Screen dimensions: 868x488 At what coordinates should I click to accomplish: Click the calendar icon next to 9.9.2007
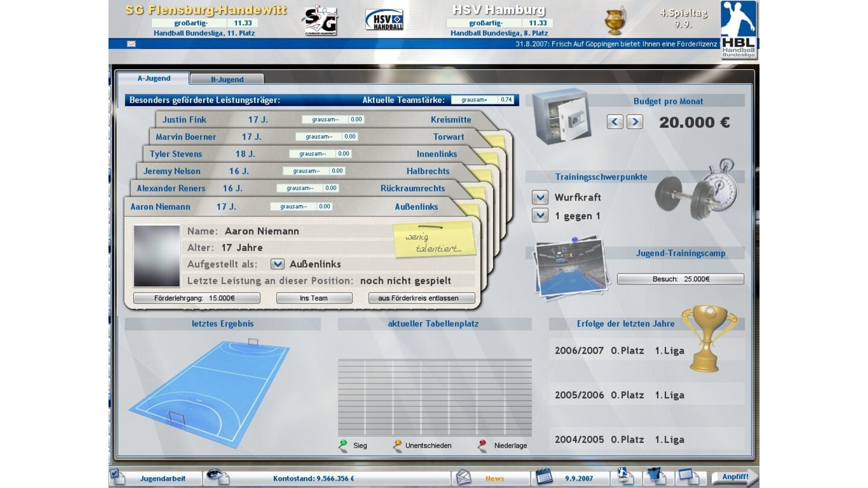pyautogui.click(x=544, y=477)
